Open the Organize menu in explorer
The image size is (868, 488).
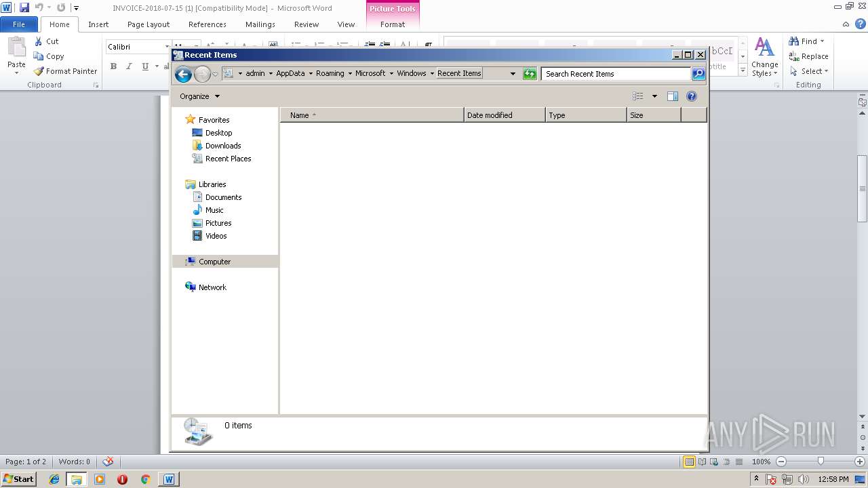pyautogui.click(x=199, y=96)
